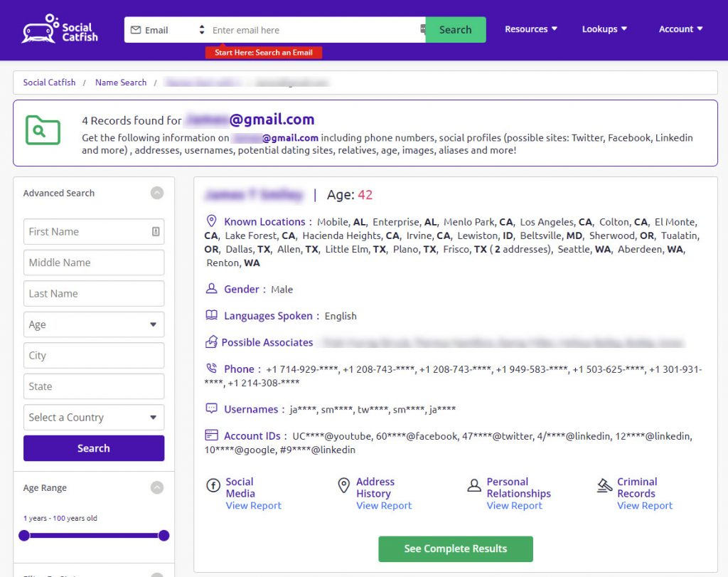This screenshot has width=728, height=577.
Task: Click the Social Catfish logo
Action: click(x=60, y=29)
